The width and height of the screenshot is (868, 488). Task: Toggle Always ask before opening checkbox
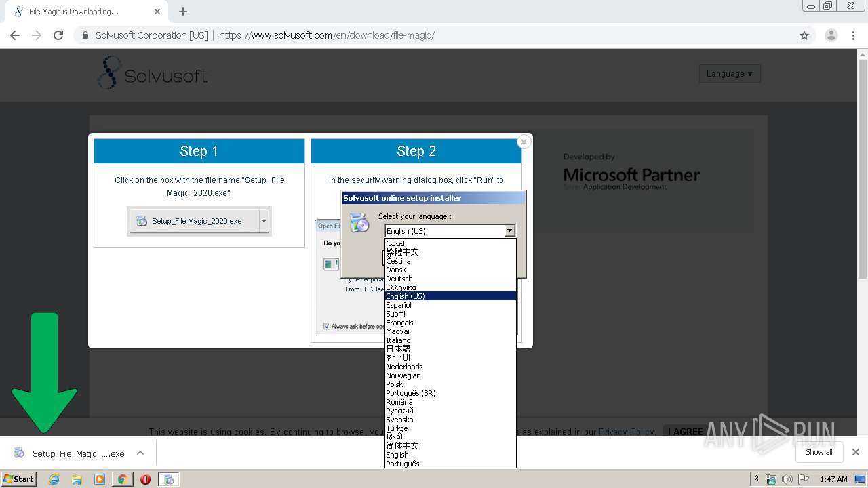pos(327,326)
